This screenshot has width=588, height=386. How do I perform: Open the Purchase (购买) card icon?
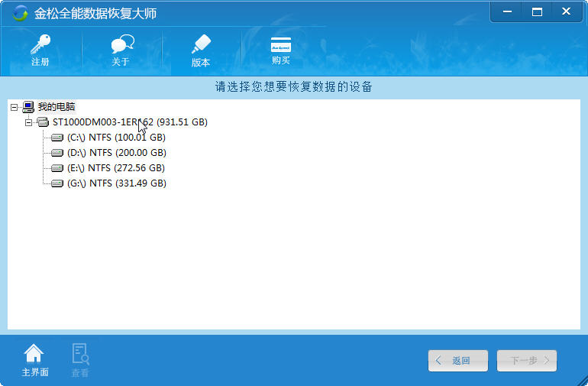tap(281, 44)
